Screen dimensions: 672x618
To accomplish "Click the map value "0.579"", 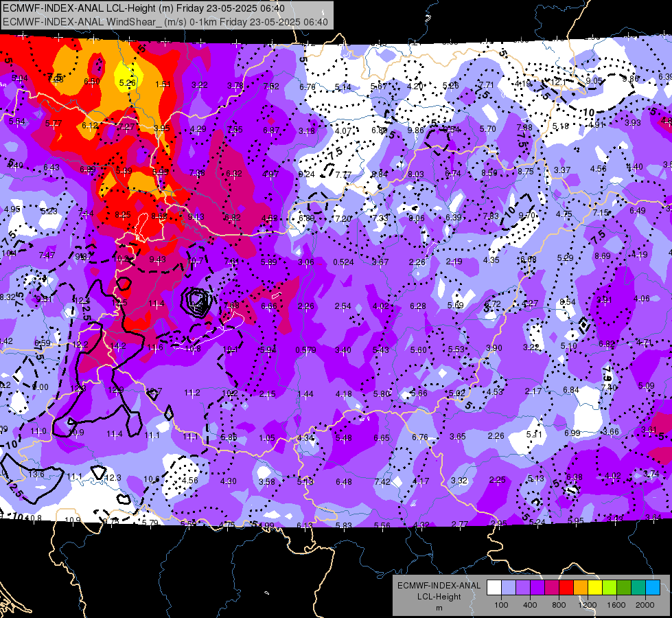I will point(306,350).
